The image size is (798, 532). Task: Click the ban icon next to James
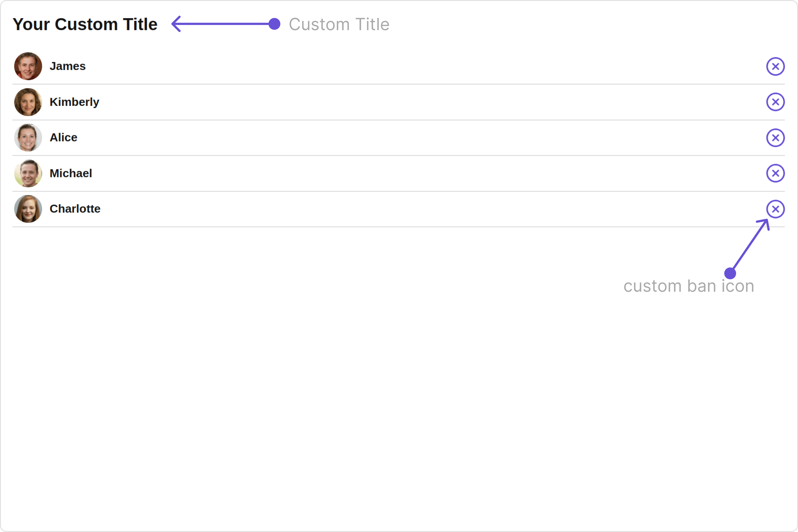[x=775, y=66]
